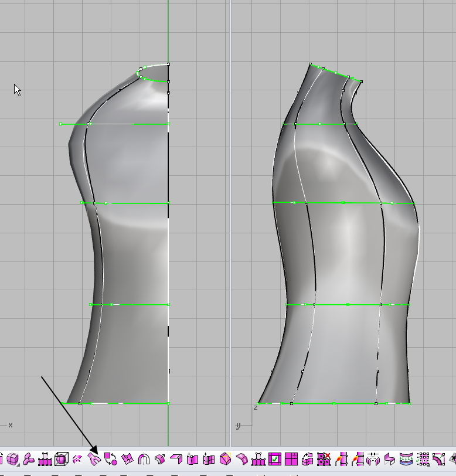Click the sphere-inside-wireframe-cube icon
The width and height of the screenshot is (456, 476).
coord(62,459)
